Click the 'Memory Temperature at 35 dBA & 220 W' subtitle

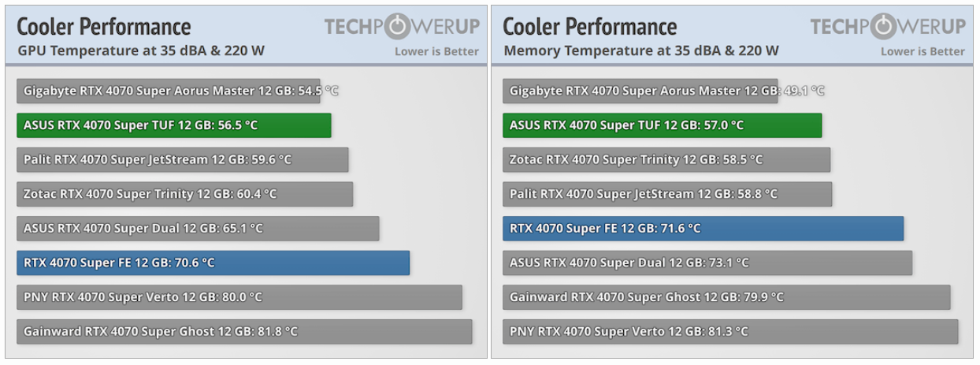[x=640, y=51]
